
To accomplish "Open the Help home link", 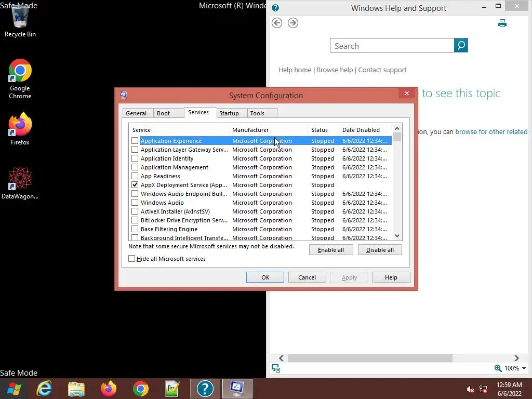I will (295, 70).
